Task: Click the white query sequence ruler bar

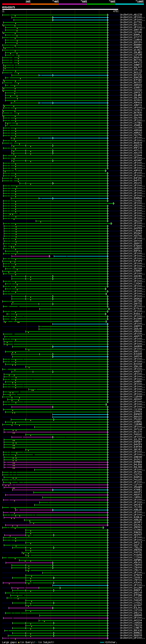Action: click(x=60, y=9)
